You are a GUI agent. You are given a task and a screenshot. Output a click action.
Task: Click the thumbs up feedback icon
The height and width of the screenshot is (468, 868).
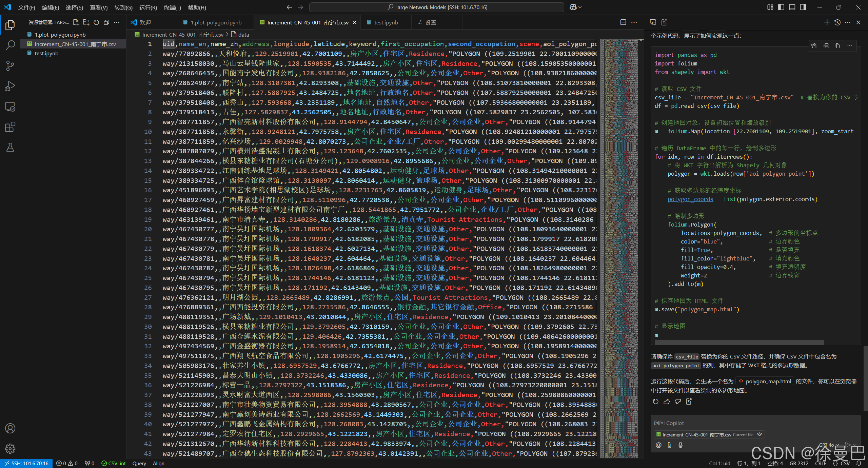[x=667, y=402]
